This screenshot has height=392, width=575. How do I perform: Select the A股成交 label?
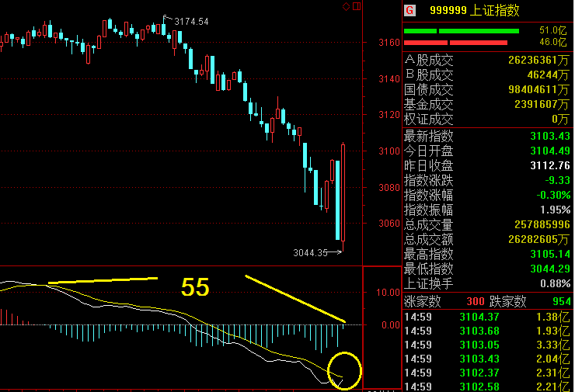pos(429,60)
